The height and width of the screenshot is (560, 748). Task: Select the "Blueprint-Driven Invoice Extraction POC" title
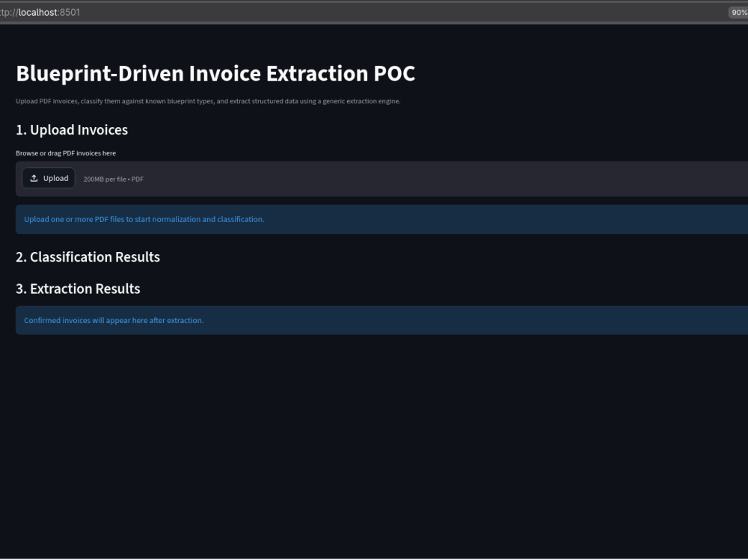pos(215,73)
